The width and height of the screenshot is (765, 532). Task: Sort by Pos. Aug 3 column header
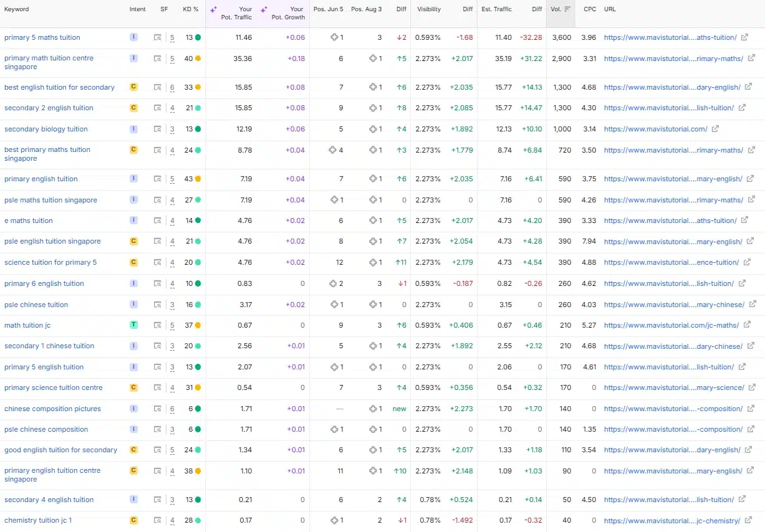coord(367,9)
